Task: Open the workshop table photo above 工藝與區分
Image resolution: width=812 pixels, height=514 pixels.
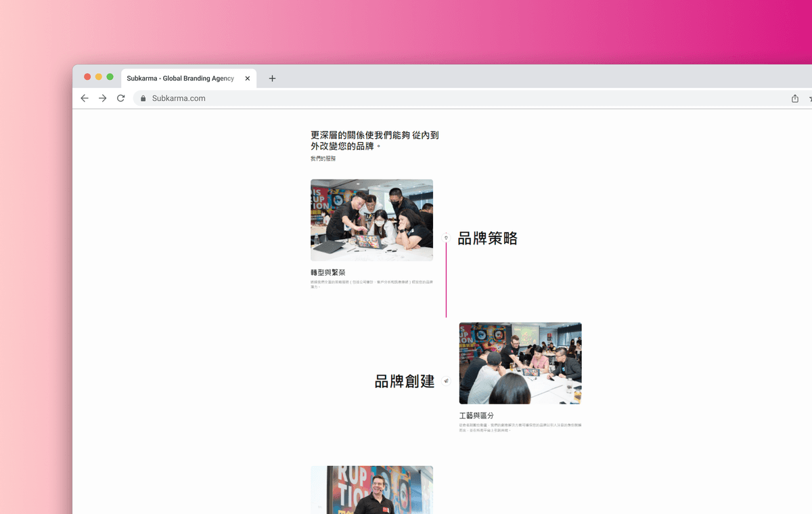Action: tap(520, 363)
